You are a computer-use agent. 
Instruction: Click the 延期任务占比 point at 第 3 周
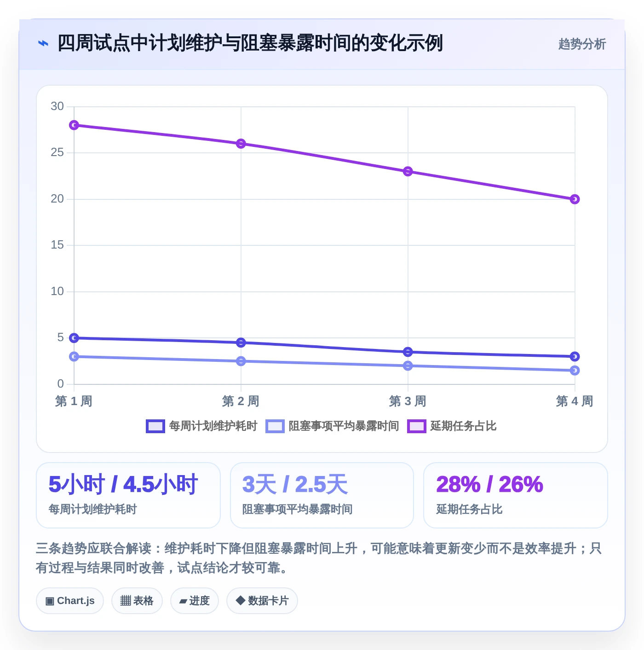[x=408, y=171]
